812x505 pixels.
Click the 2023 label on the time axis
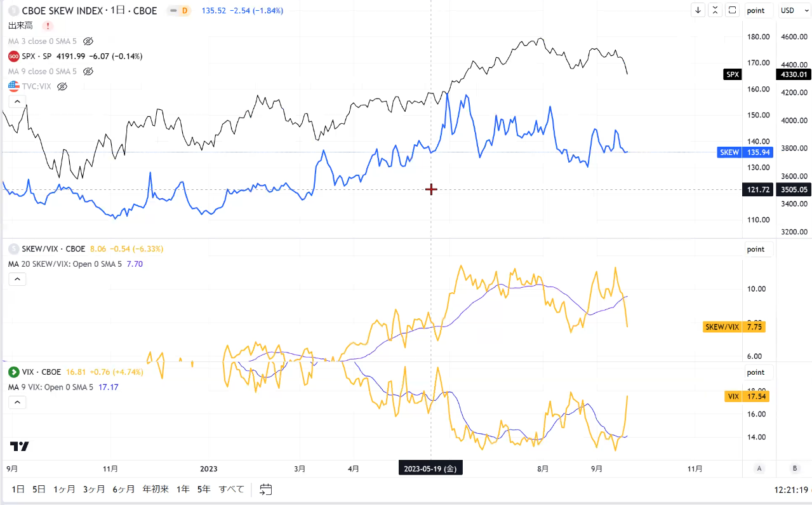click(209, 469)
